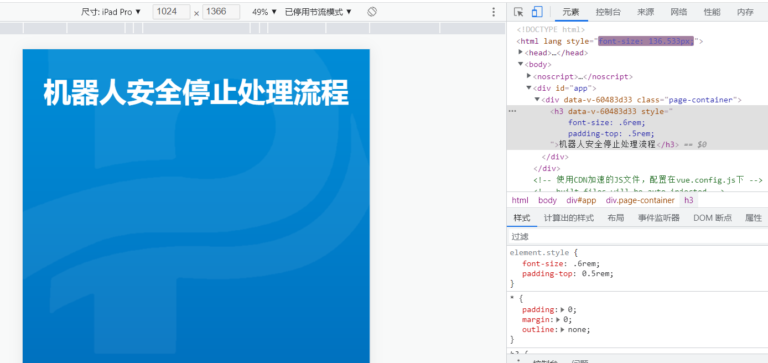Expand the margin shorthand triangle
The image size is (768, 363).
click(x=559, y=319)
